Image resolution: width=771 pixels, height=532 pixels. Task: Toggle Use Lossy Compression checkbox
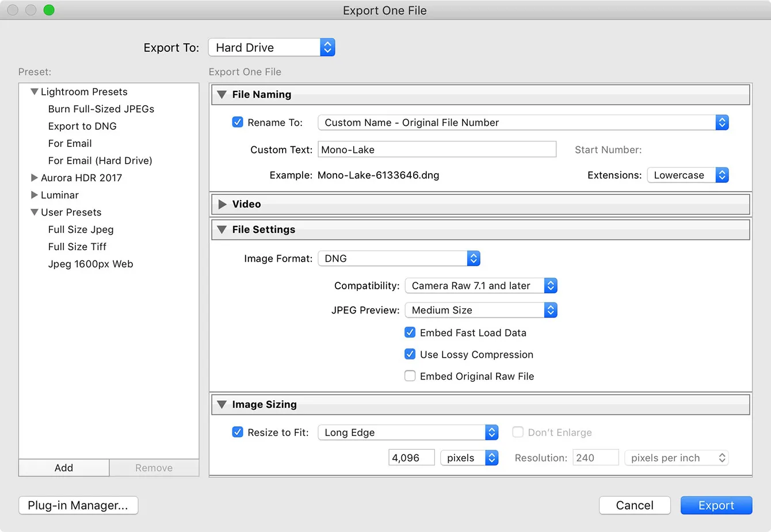(x=410, y=354)
